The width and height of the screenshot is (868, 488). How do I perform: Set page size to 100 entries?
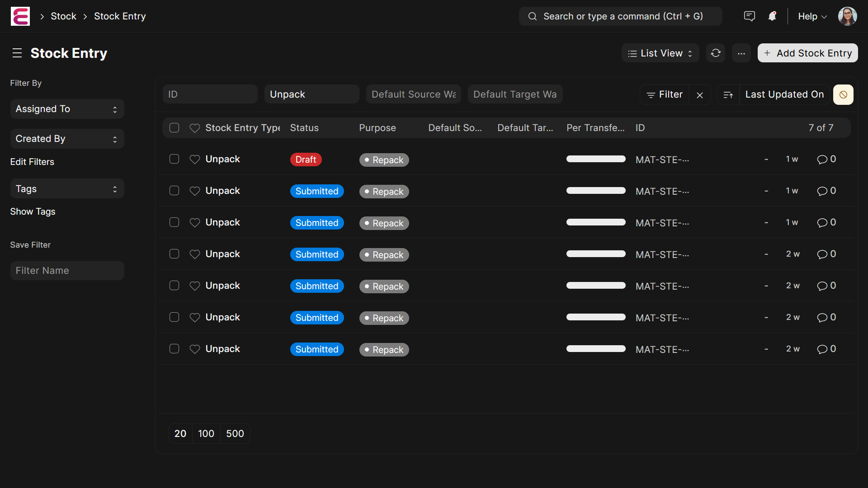206,433
